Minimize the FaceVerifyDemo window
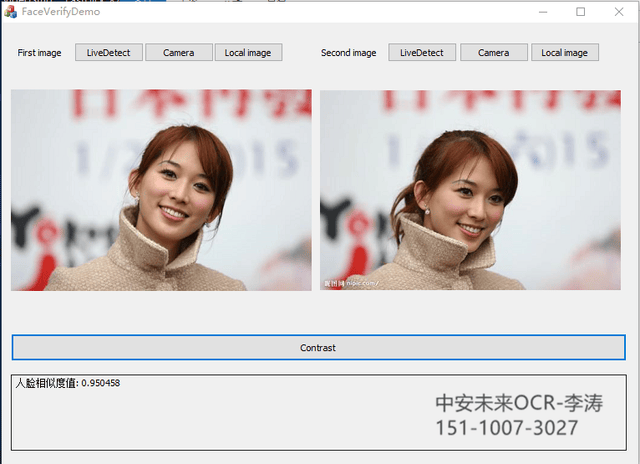 [x=543, y=11]
